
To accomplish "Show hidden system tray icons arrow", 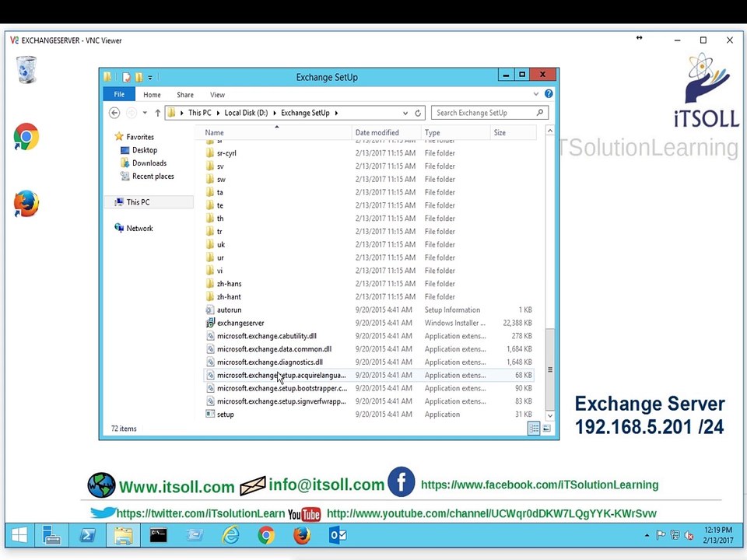I will [x=647, y=535].
